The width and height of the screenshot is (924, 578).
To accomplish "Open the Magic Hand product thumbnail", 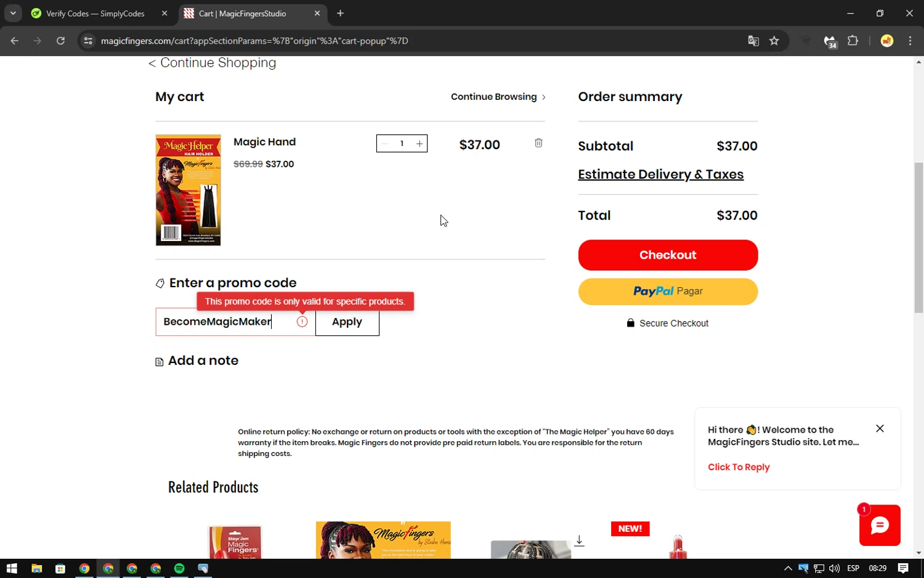I will point(188,190).
